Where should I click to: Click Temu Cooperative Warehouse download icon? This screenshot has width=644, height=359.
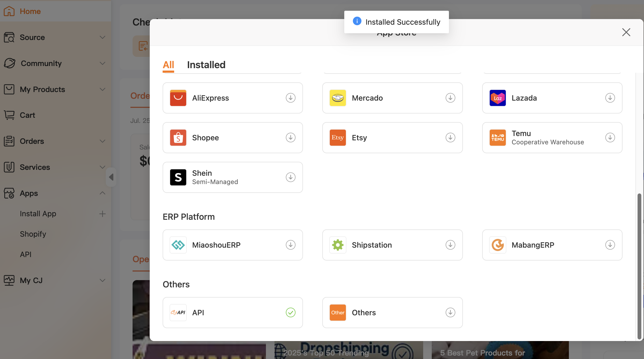pyautogui.click(x=610, y=138)
